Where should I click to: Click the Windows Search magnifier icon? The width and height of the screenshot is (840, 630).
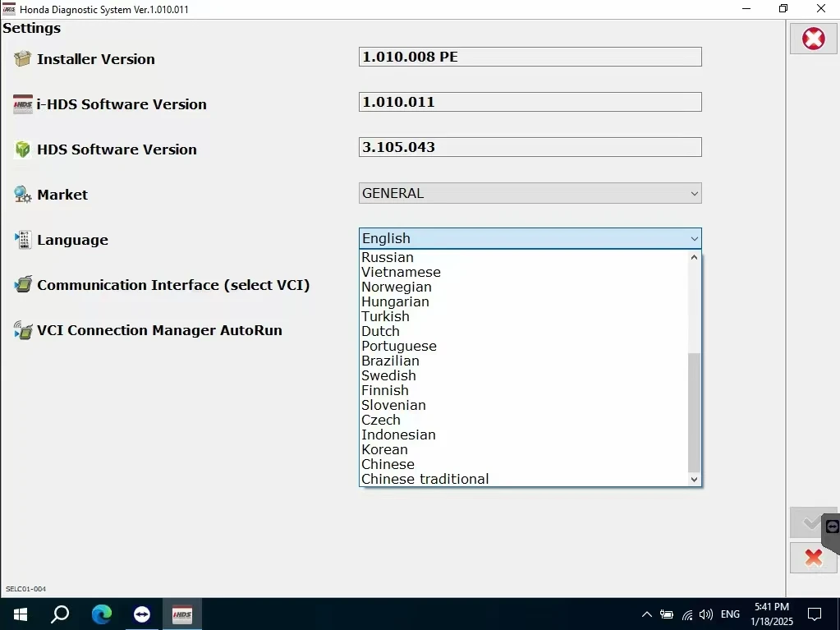tap(60, 614)
